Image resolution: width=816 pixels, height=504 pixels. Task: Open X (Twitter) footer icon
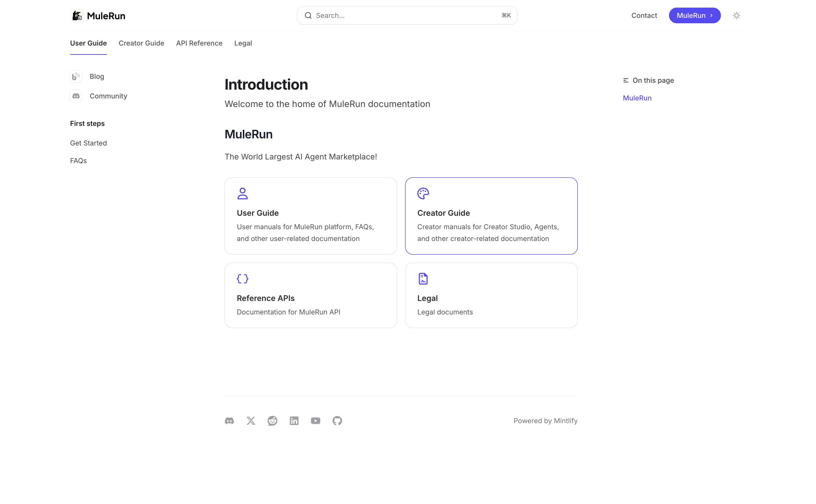(x=251, y=421)
